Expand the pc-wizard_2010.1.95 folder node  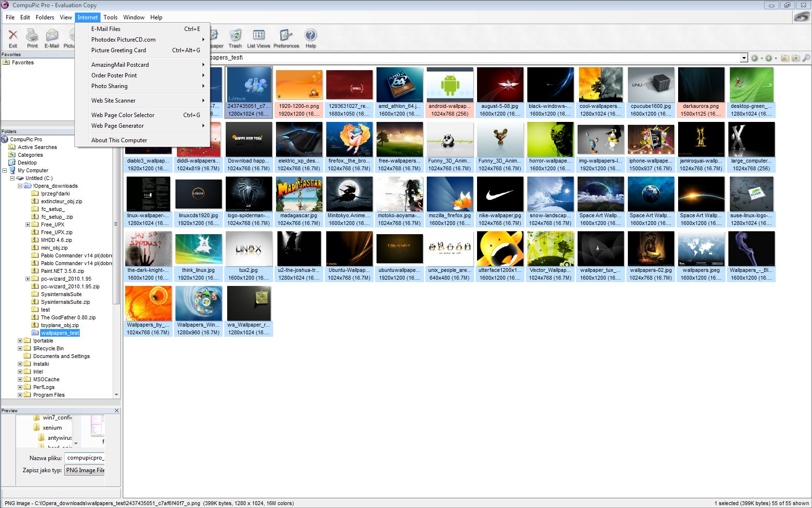[x=28, y=279]
